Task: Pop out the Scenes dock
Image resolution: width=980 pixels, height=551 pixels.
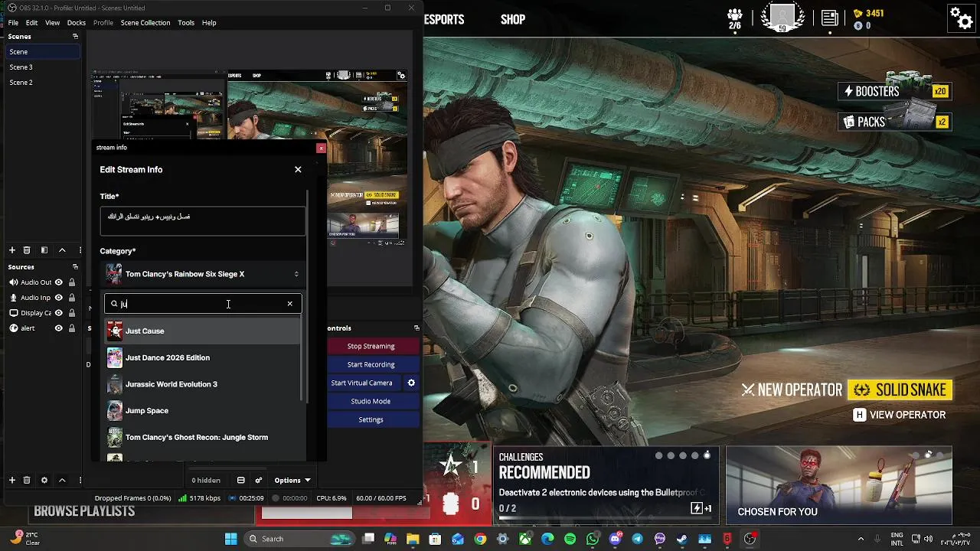Action: coord(75,37)
